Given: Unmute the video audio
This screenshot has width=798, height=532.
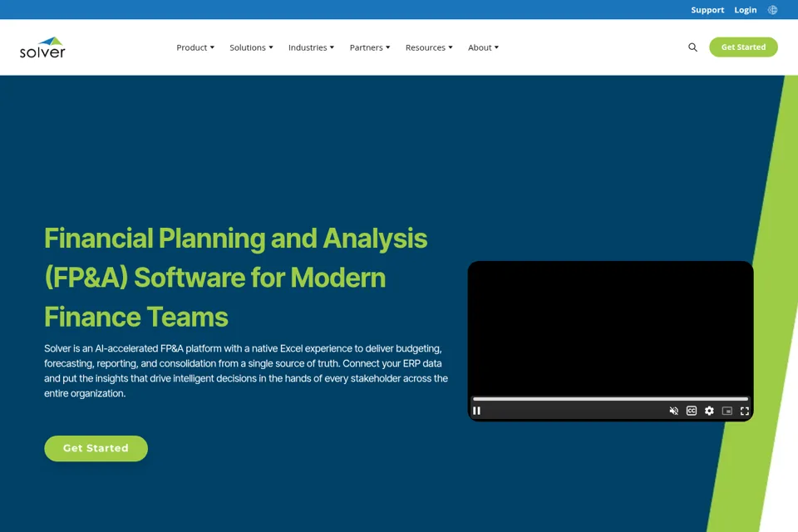Looking at the screenshot, I should tap(674, 411).
